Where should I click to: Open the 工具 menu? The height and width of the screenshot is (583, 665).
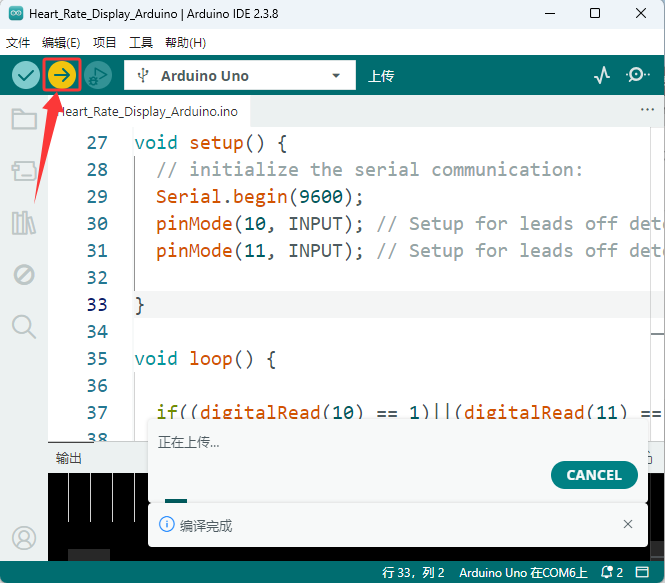[x=141, y=42]
